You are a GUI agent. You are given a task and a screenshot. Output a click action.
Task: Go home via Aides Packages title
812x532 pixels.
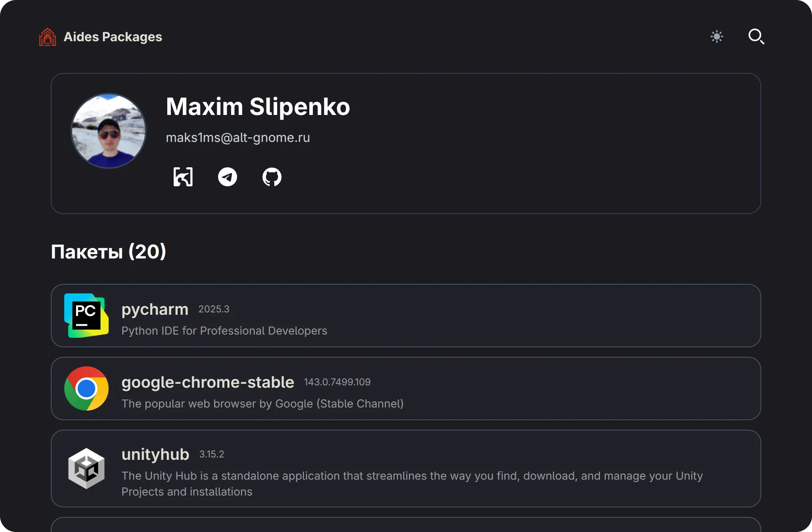[x=113, y=37]
